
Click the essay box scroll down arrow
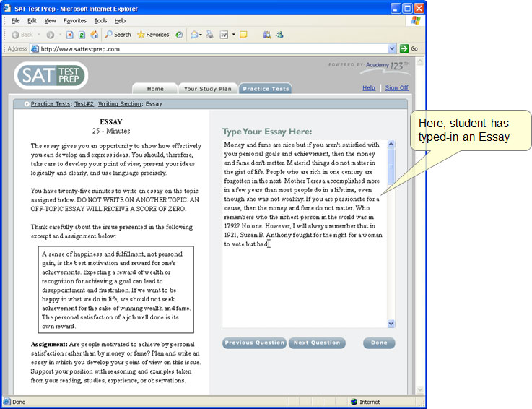(x=391, y=324)
